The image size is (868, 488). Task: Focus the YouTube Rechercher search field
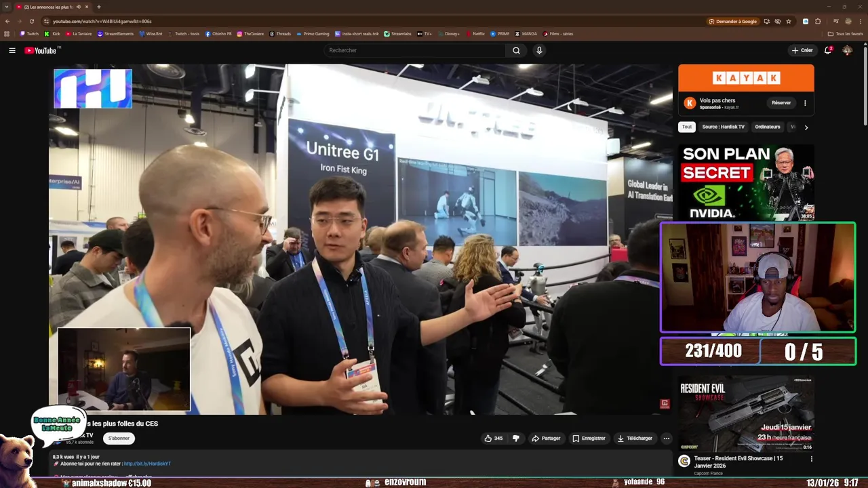[415, 50]
